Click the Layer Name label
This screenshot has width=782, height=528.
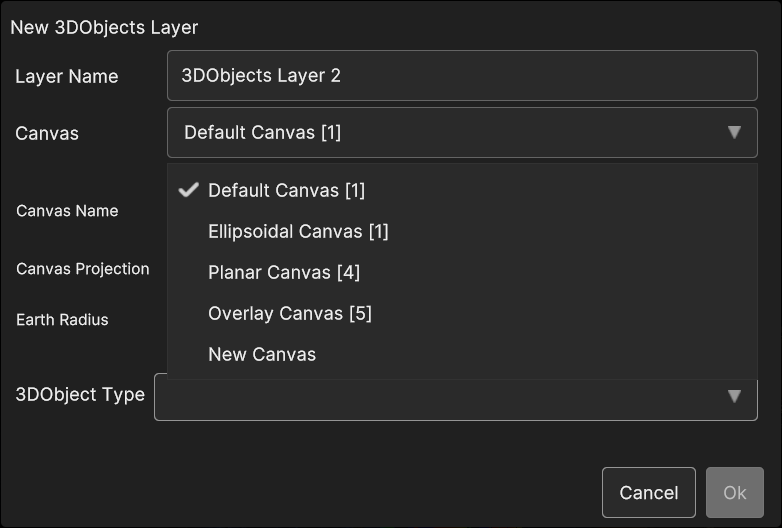click(67, 76)
